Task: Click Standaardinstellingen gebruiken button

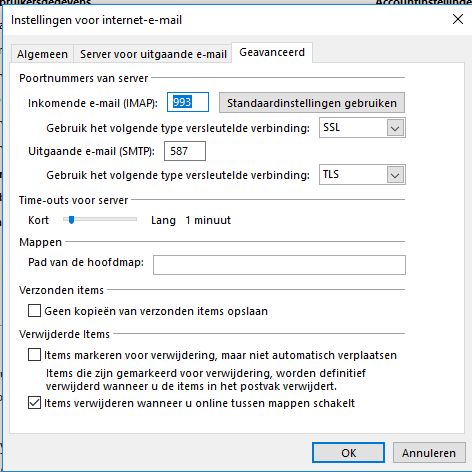Action: (x=312, y=103)
